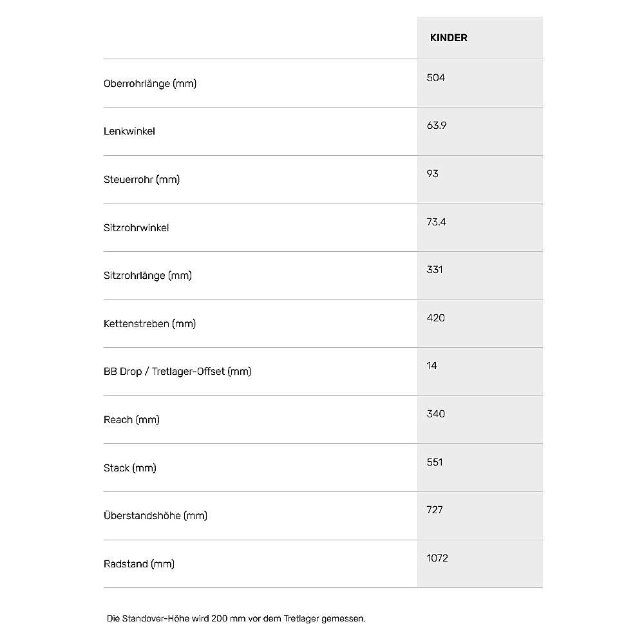
Task: Click the Lenkwinkel row label
Action: pos(129,131)
